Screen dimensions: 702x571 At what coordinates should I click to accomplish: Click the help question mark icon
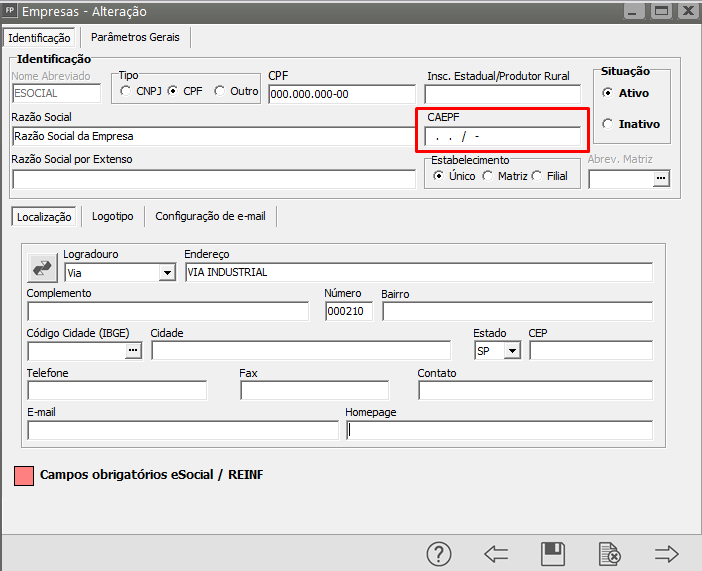coord(440,553)
